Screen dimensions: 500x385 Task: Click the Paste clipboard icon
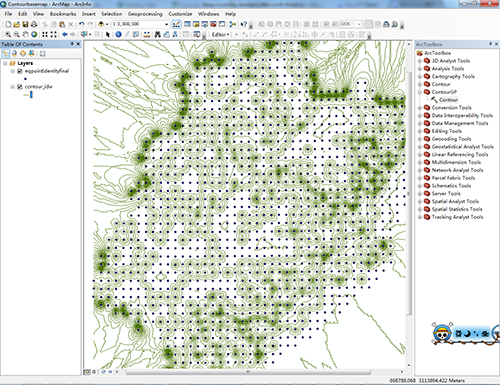[x=62, y=24]
